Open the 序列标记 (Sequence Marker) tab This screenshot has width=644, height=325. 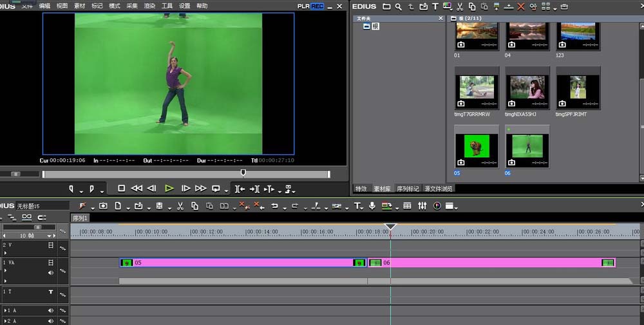tap(407, 189)
